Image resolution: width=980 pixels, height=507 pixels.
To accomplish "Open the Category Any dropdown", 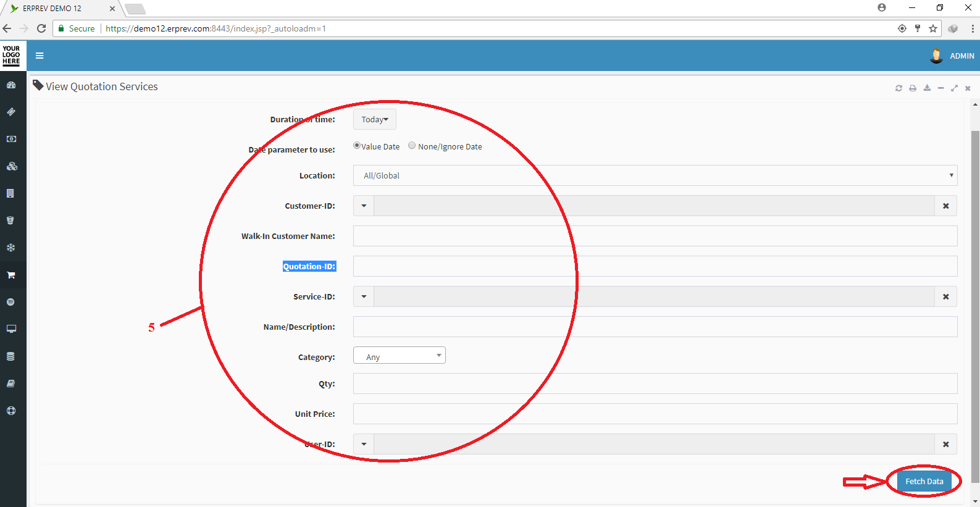I will tap(400, 355).
